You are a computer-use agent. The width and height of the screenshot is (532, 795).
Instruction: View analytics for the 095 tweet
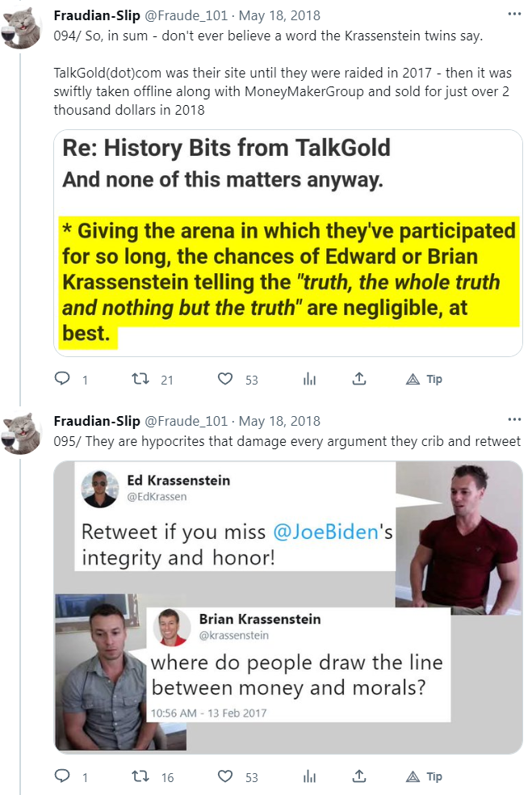click(x=308, y=776)
